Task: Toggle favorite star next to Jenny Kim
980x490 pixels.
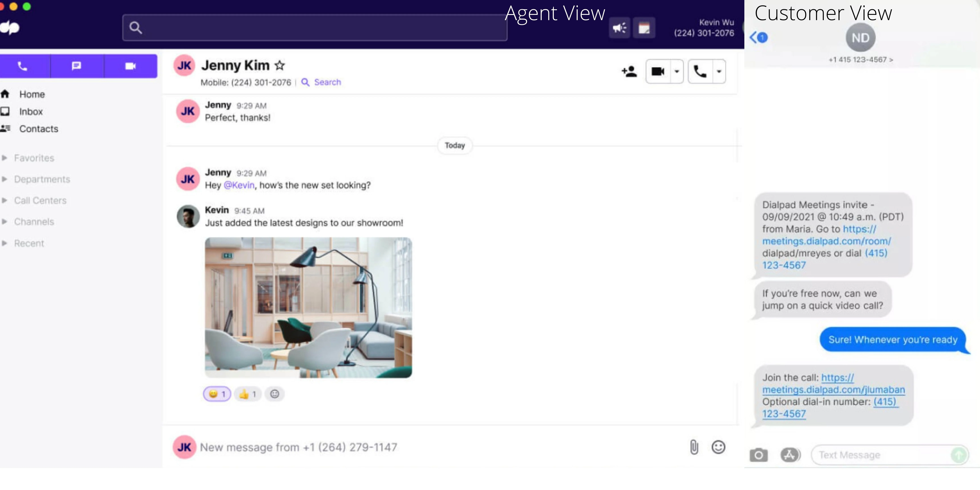Action: click(280, 66)
